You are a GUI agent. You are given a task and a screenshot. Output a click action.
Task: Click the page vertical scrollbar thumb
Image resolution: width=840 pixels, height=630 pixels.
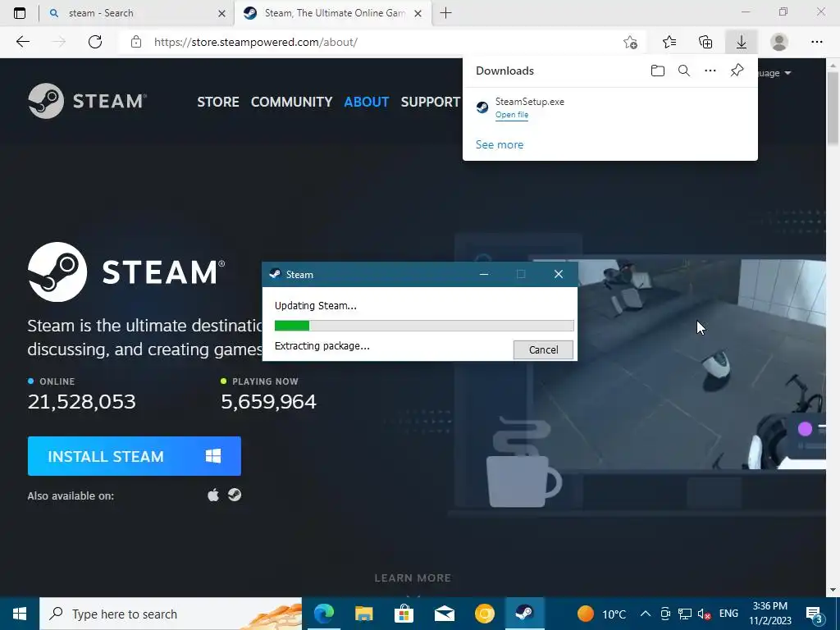833,107
